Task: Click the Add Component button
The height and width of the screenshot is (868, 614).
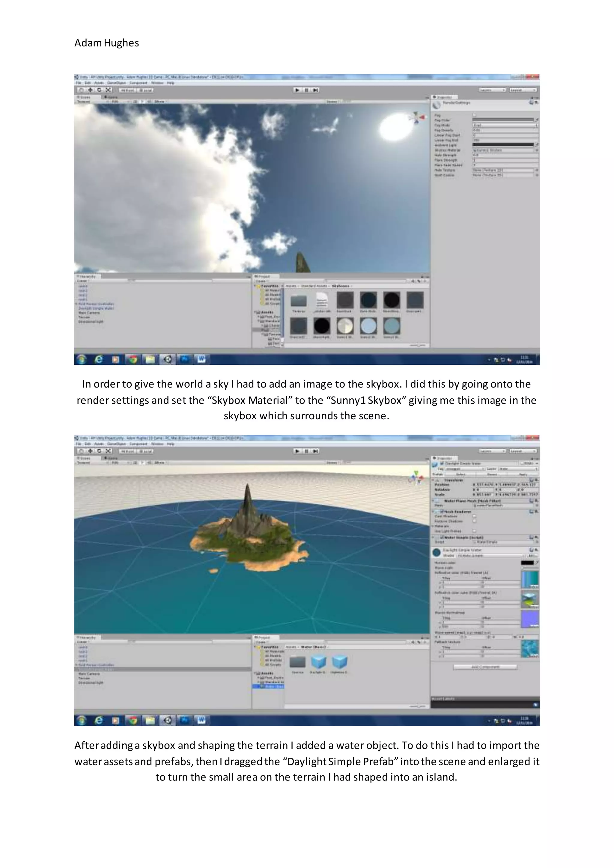Action: click(x=485, y=667)
